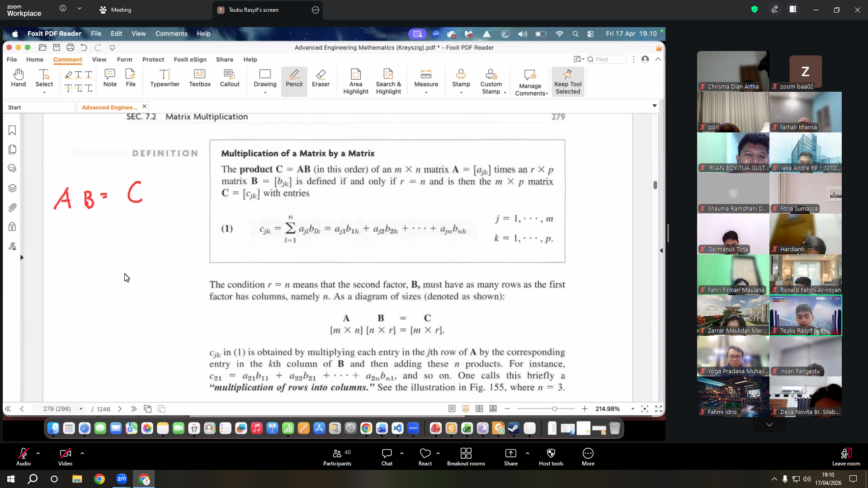Switch to continuous facing view
Screen dimensions: 868x488
pyautogui.click(x=493, y=409)
